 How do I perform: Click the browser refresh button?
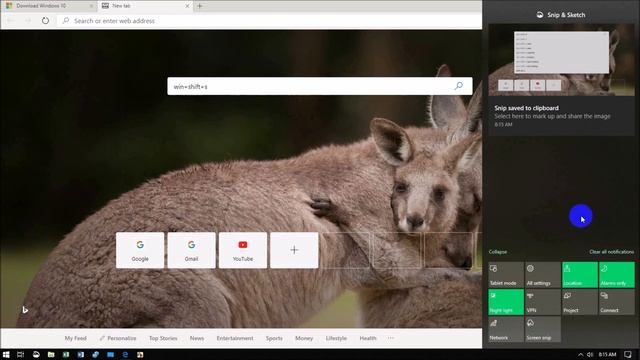[45, 20]
